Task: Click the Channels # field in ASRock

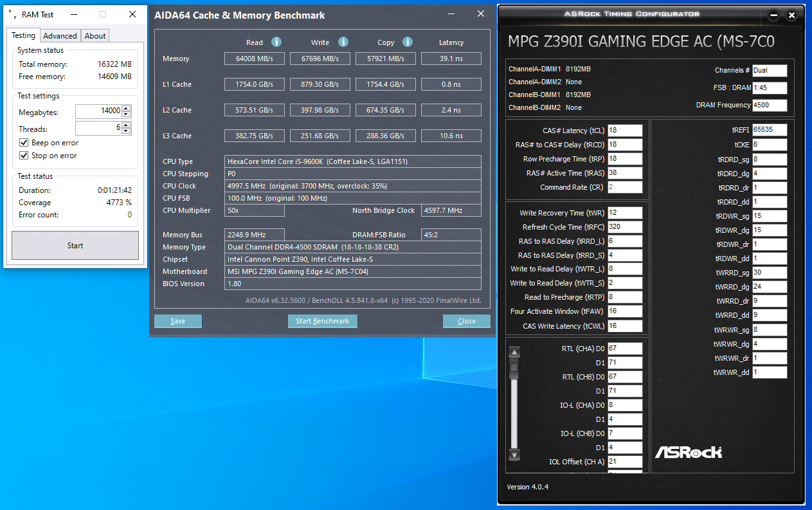Action: tap(770, 71)
